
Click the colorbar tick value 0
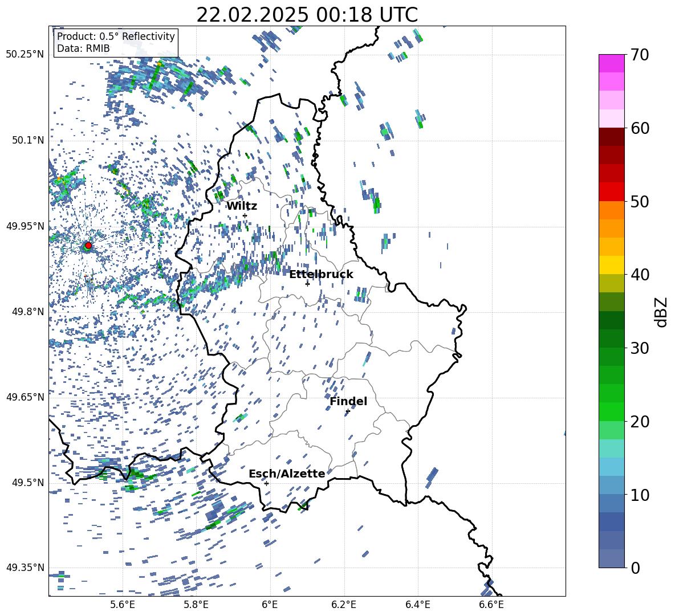[x=635, y=568]
